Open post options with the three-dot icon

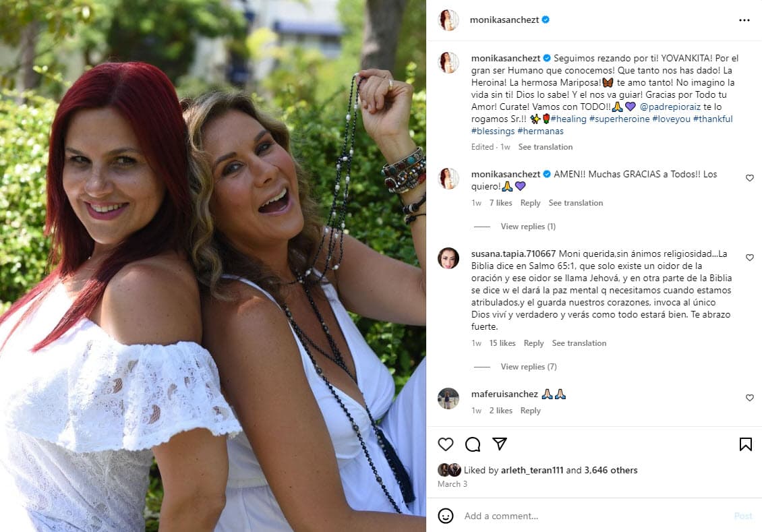745,20
